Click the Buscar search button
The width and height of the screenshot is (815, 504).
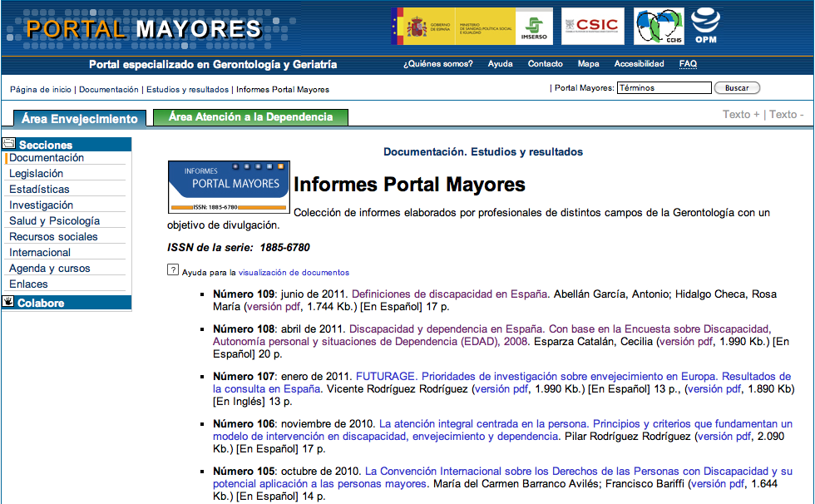coord(737,88)
